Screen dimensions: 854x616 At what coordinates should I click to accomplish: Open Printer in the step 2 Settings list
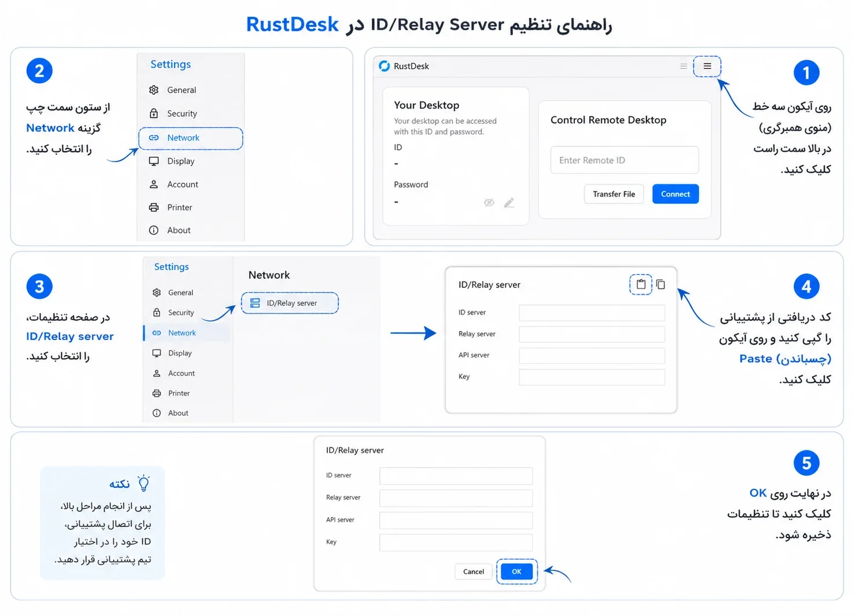pos(191,208)
